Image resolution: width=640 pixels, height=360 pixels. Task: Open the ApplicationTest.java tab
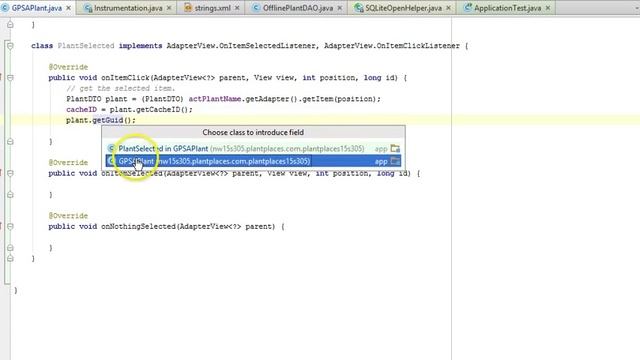[x=507, y=8]
